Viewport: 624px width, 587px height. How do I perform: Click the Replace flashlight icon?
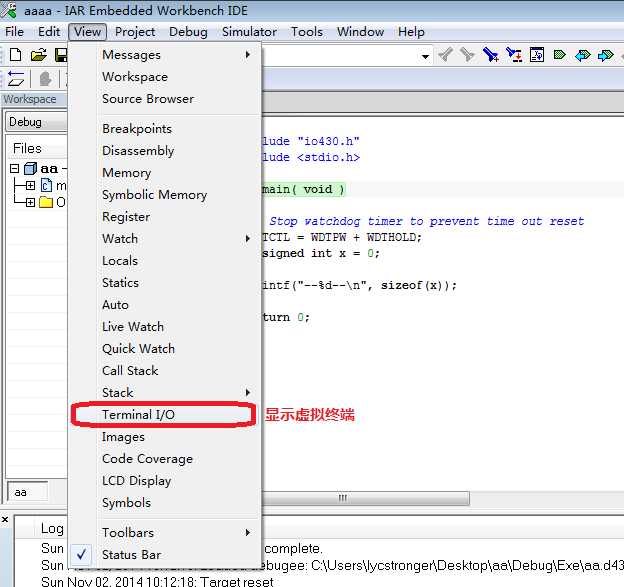[x=514, y=55]
